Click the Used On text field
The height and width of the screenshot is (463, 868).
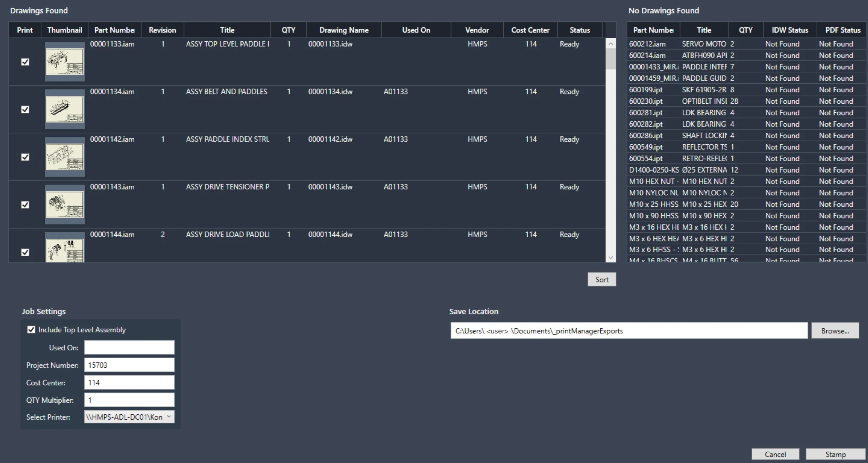(x=129, y=347)
